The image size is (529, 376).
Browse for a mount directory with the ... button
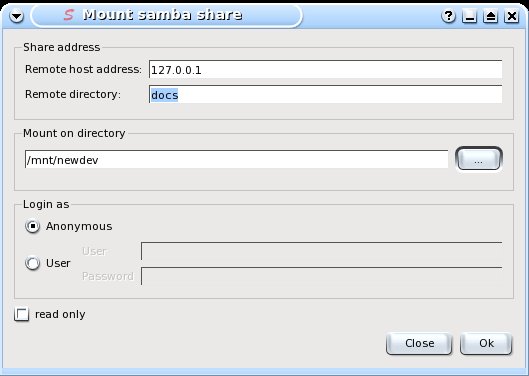tap(479, 159)
